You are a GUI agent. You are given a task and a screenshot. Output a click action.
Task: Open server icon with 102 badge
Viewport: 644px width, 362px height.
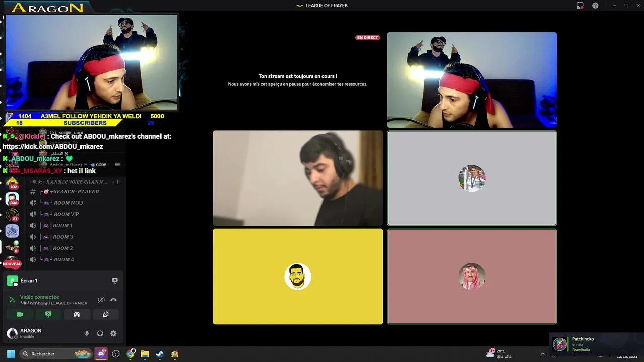12,182
